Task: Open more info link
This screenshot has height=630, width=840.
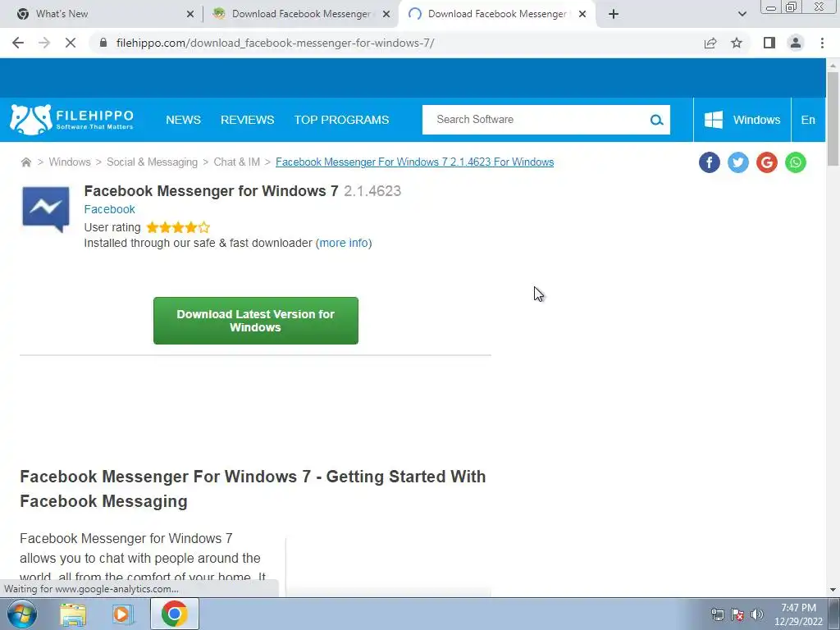Action: (344, 243)
